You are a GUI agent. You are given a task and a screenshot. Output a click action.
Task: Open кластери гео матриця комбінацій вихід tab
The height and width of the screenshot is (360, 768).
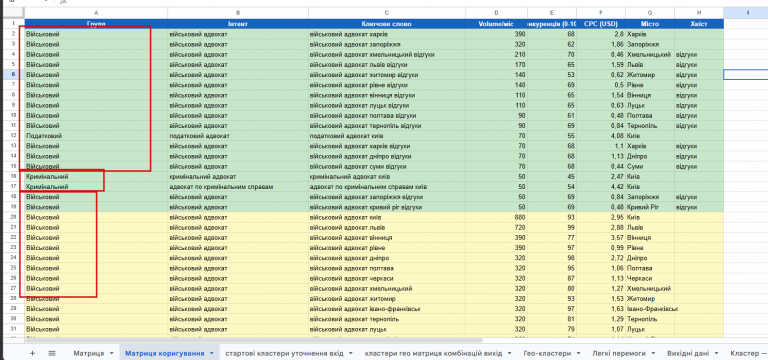433,353
